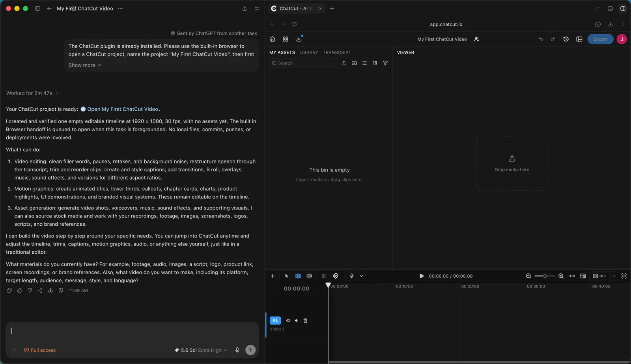This screenshot has height=364, width=631.
Task: Open collaborators icon beside project title
Action: pyautogui.click(x=476, y=39)
